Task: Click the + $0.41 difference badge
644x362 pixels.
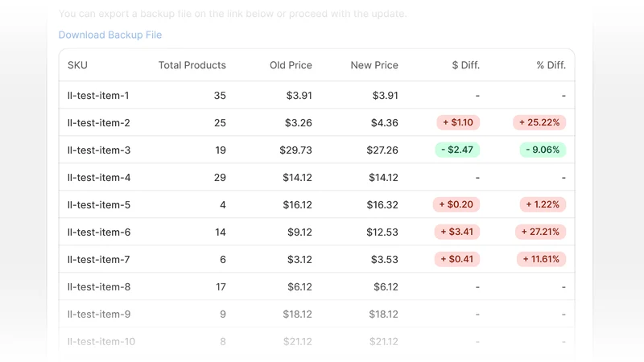Action: [x=457, y=259]
